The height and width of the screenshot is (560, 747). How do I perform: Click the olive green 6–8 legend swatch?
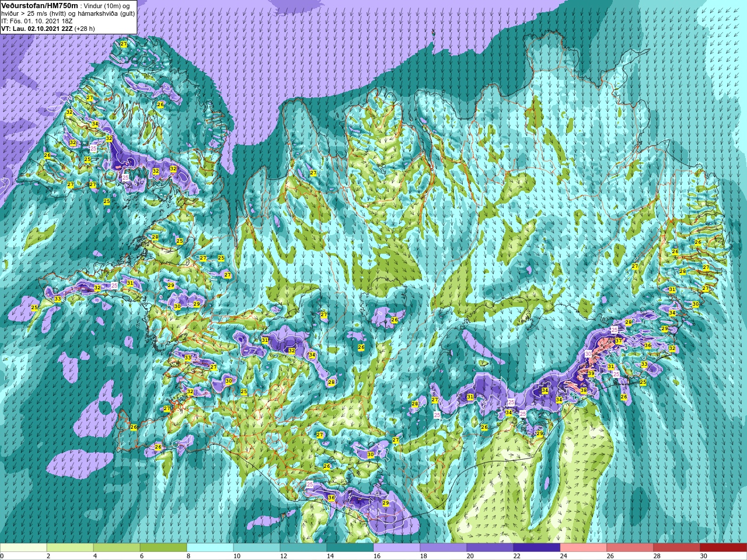(x=163, y=548)
